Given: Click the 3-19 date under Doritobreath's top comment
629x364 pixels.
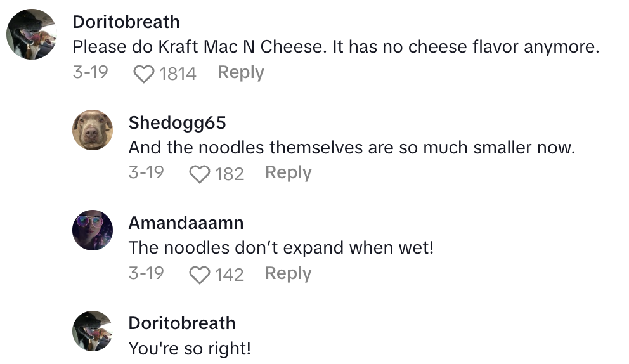Looking at the screenshot, I should [x=90, y=72].
